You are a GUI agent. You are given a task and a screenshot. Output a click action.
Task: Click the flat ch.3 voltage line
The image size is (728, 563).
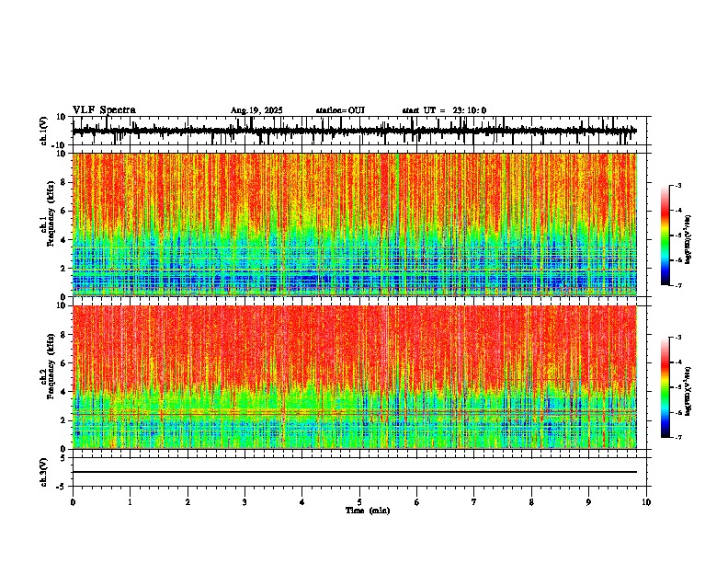pyautogui.click(x=354, y=472)
